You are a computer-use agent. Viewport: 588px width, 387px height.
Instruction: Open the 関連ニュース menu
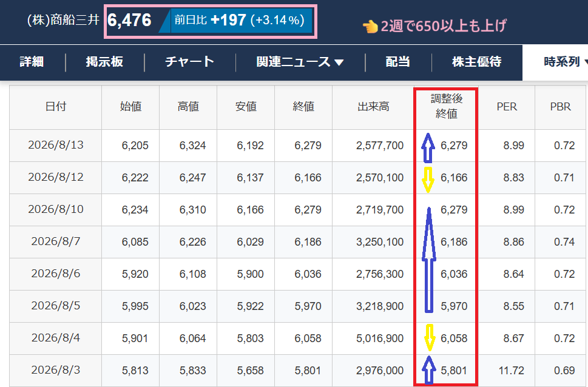300,62
